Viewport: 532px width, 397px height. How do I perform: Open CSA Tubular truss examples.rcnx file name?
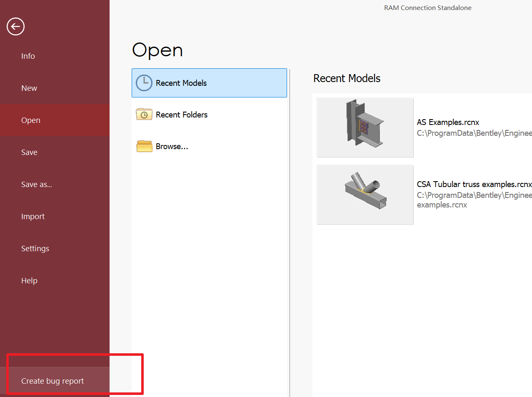(474, 184)
